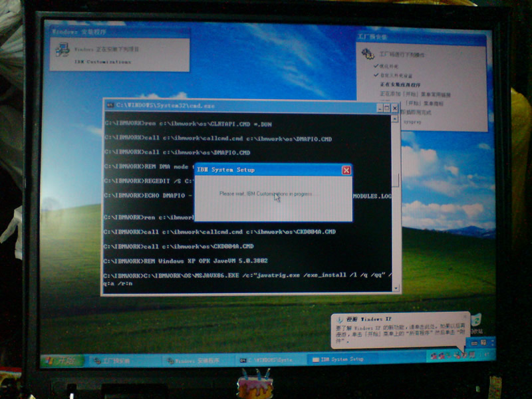Minimize the cmd.exe window
The image size is (532, 399).
pyautogui.click(x=380, y=108)
